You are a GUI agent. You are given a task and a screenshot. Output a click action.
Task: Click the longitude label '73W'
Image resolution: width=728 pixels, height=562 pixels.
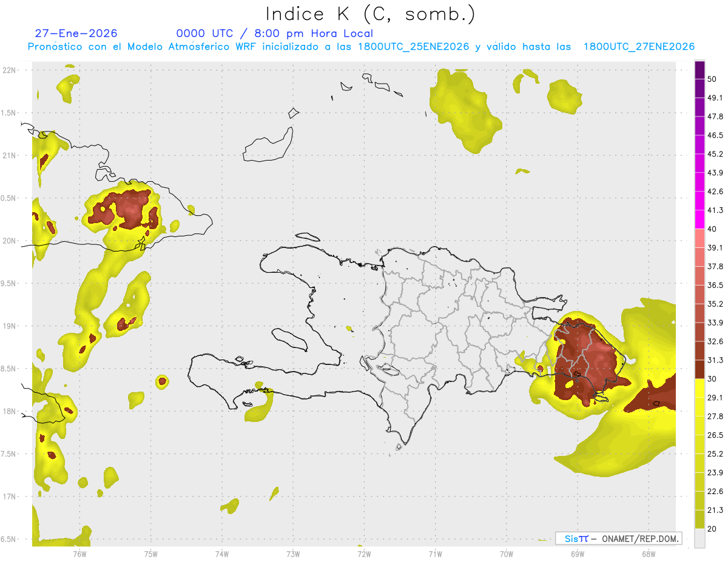point(292,554)
